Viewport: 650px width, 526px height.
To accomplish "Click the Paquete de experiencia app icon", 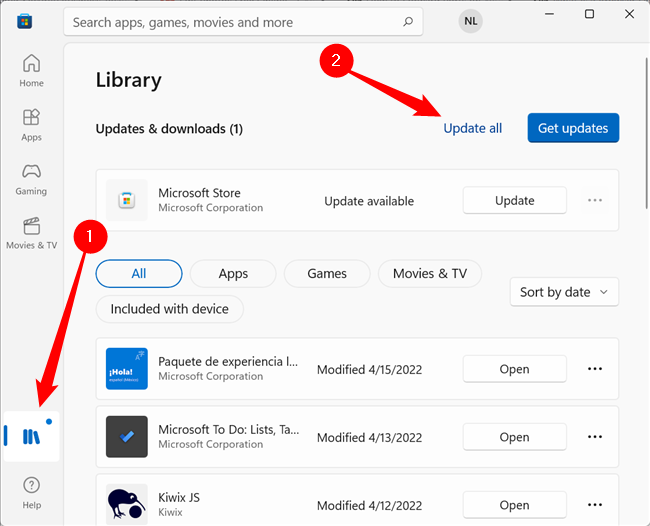I will point(127,368).
